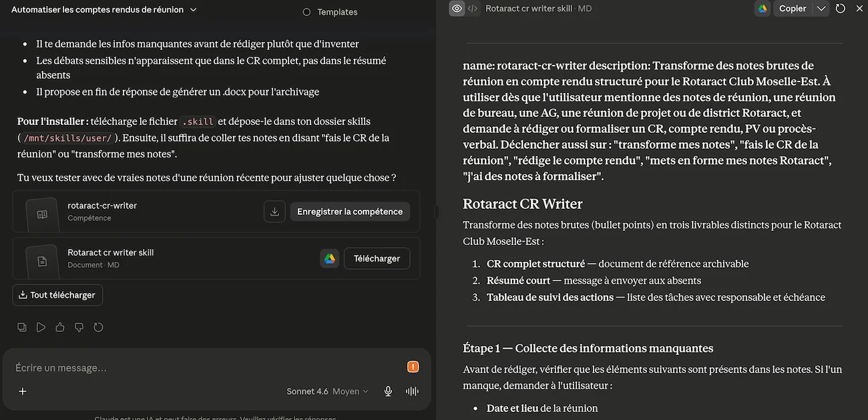
Task: Play the response read-aloud icon
Action: pos(41,327)
